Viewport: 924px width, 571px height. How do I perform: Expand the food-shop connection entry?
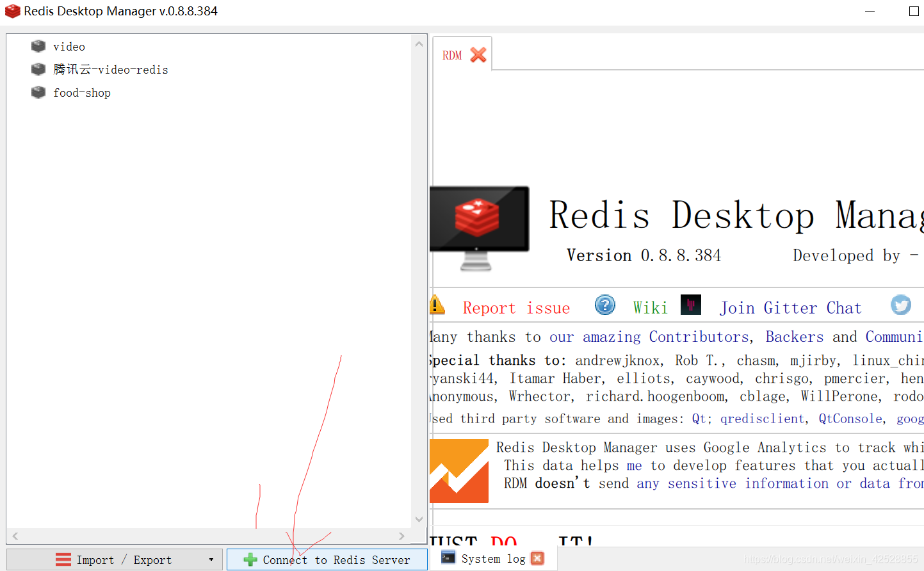[82, 92]
